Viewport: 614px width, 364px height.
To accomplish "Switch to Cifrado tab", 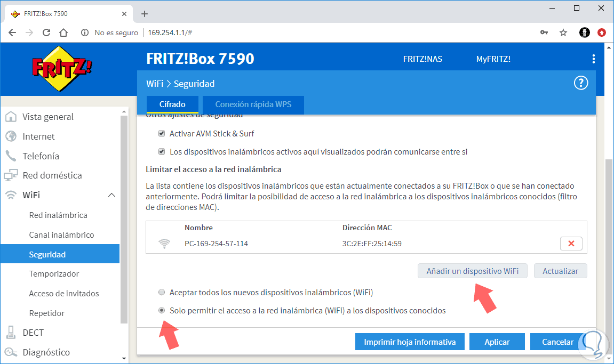I will click(x=172, y=104).
